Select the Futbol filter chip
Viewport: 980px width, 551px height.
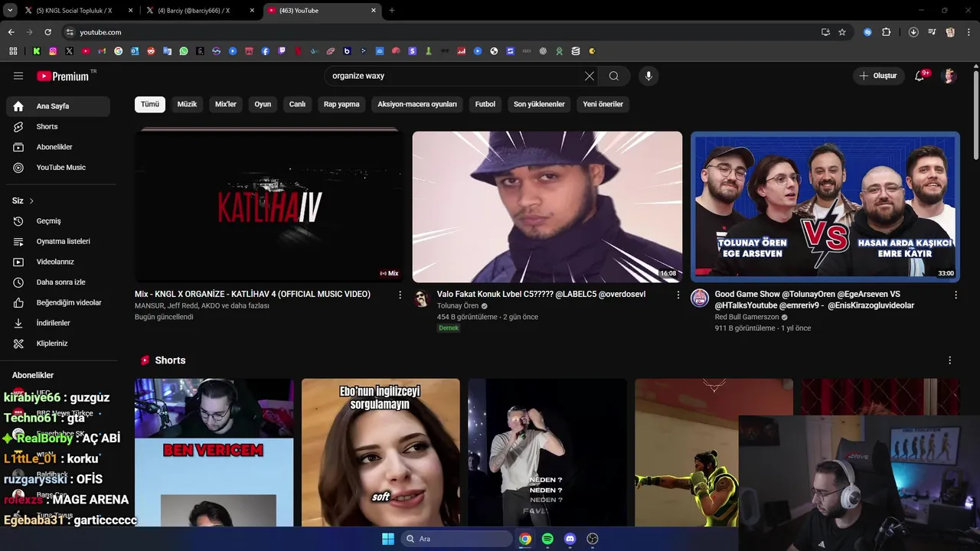click(x=485, y=104)
